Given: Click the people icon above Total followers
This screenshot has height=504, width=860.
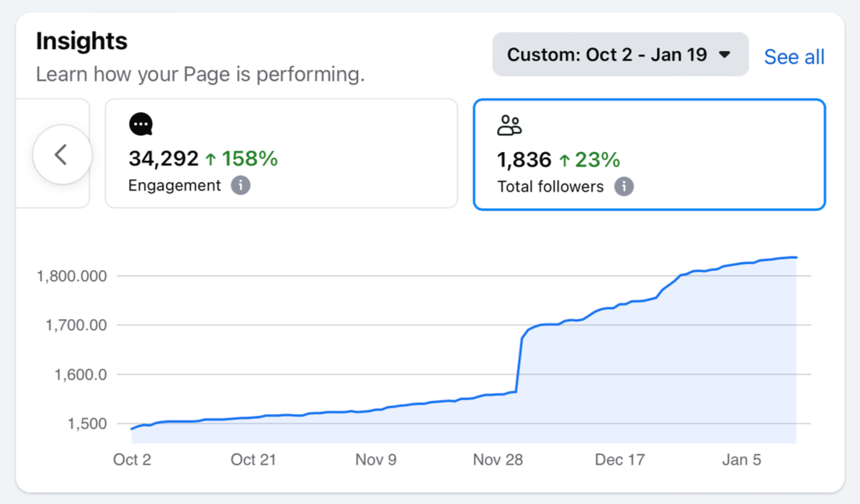Looking at the screenshot, I should point(511,124).
